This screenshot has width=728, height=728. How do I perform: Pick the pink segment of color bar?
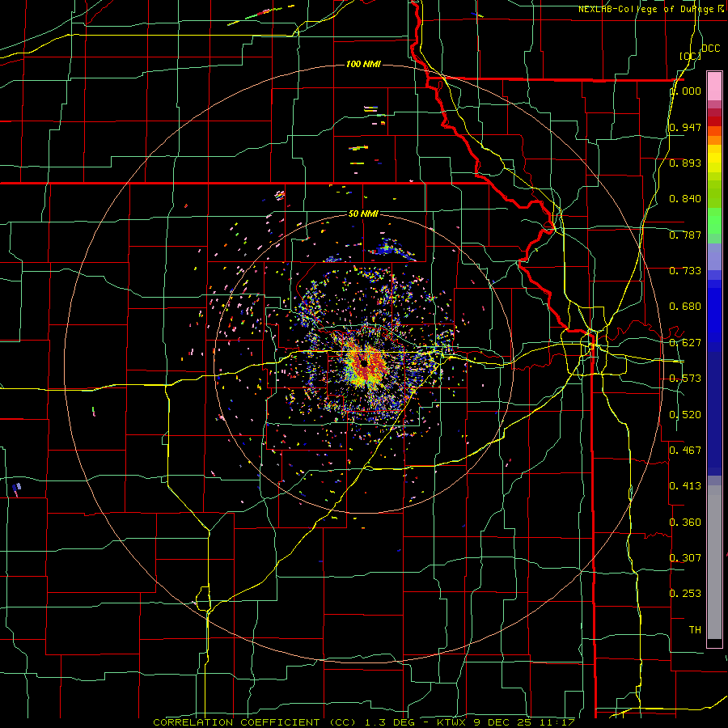point(714,87)
